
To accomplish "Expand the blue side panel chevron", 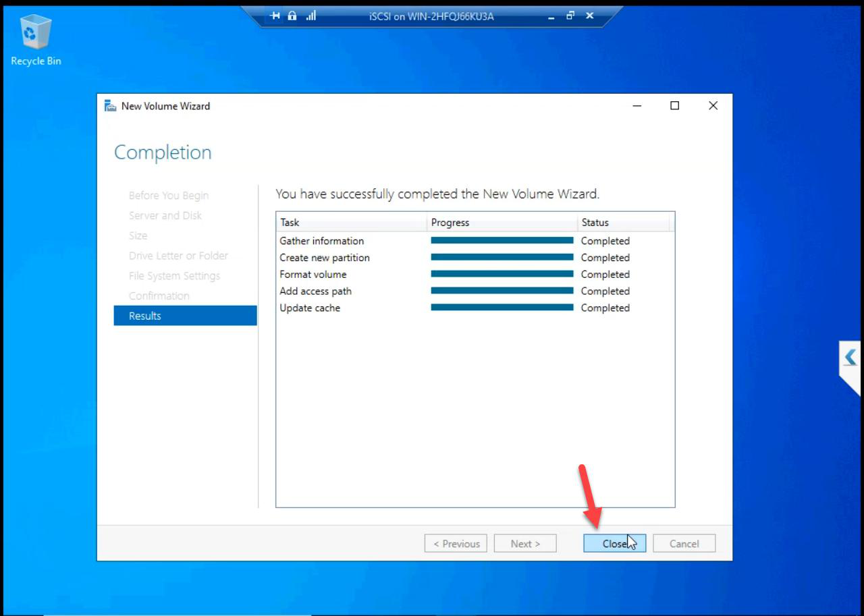I will click(x=850, y=357).
